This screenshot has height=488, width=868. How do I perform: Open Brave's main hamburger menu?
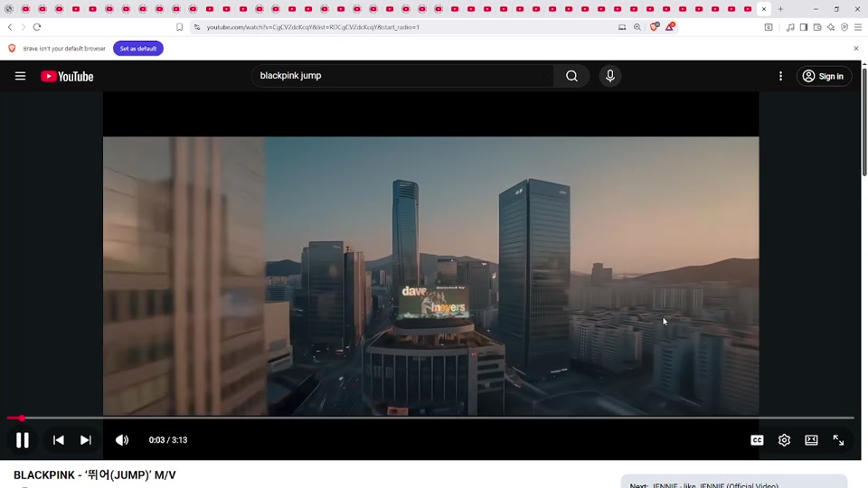(858, 27)
